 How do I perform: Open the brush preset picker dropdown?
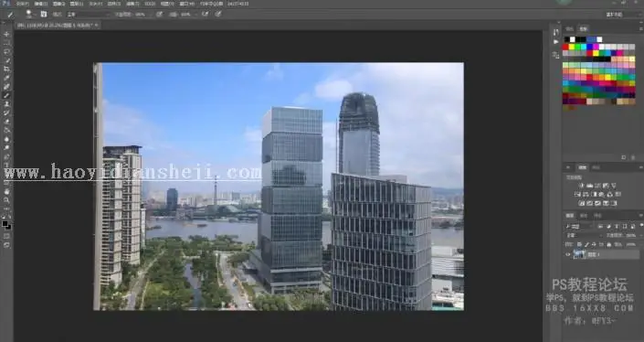[30, 14]
